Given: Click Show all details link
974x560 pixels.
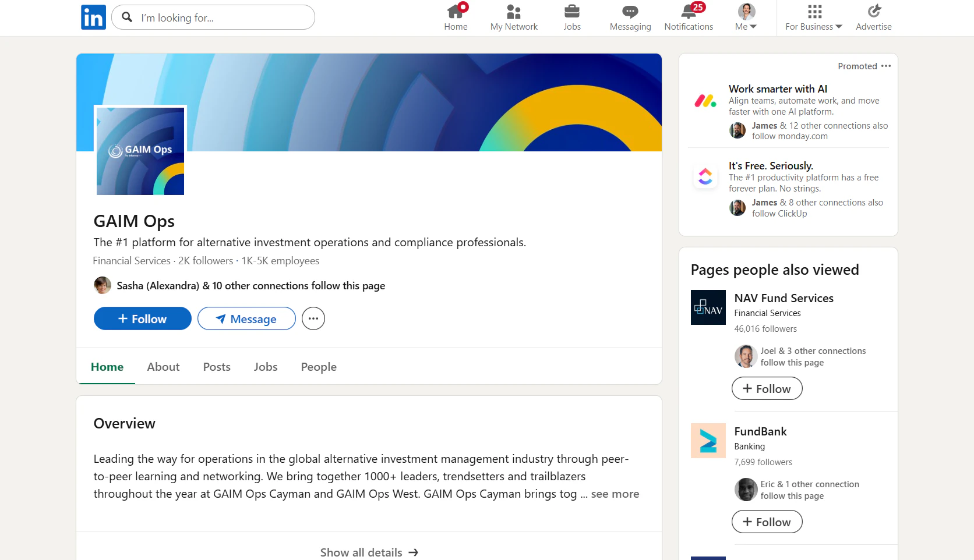Looking at the screenshot, I should click(369, 552).
